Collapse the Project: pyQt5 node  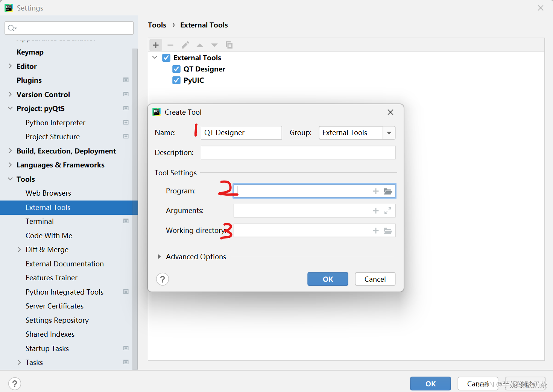pos(10,108)
